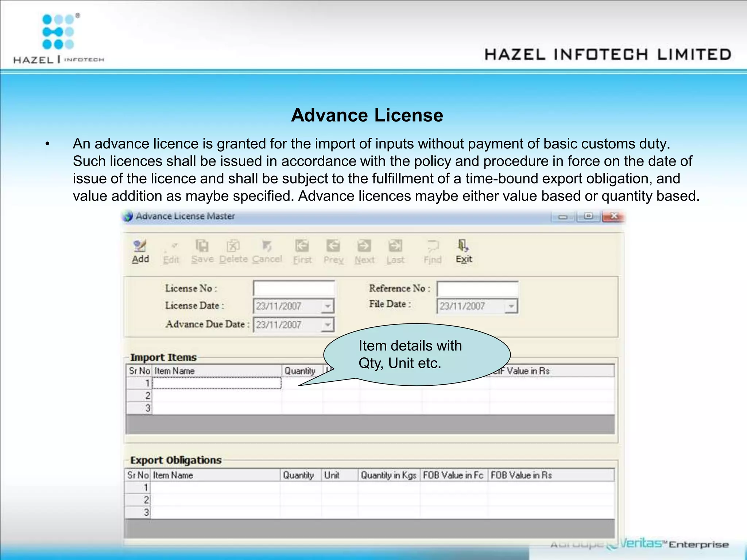Image resolution: width=747 pixels, height=560 pixels.
Task: Click Quantity in Kgs column header
Action: tap(389, 475)
